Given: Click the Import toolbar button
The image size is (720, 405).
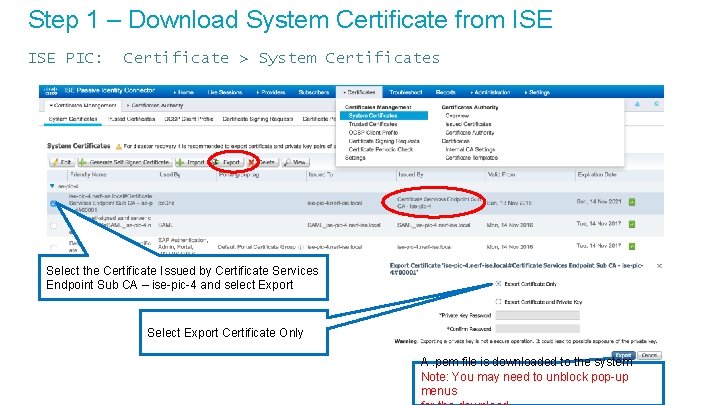Looking at the screenshot, I should [x=190, y=162].
